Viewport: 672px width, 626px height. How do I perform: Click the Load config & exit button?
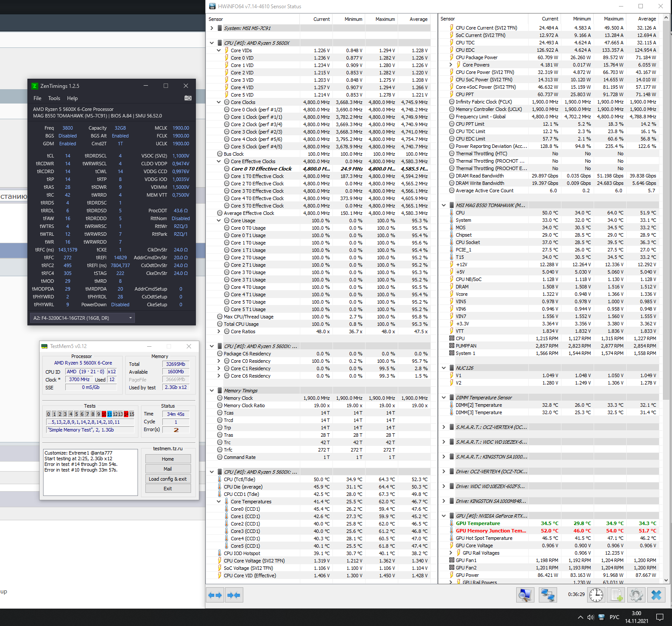(x=168, y=479)
